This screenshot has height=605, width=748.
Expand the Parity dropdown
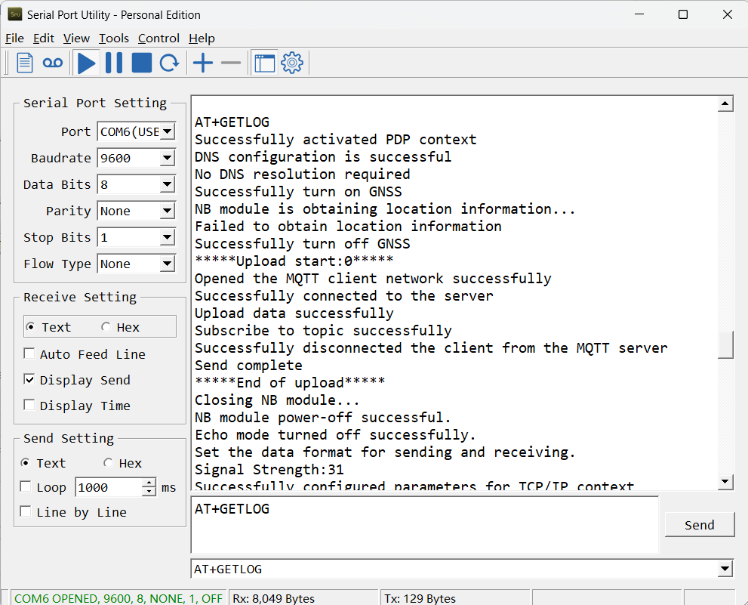coord(167,211)
